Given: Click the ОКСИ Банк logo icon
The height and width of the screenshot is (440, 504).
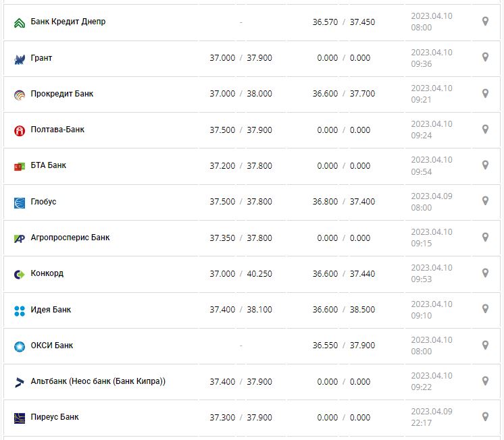Looking at the screenshot, I should (20, 346).
